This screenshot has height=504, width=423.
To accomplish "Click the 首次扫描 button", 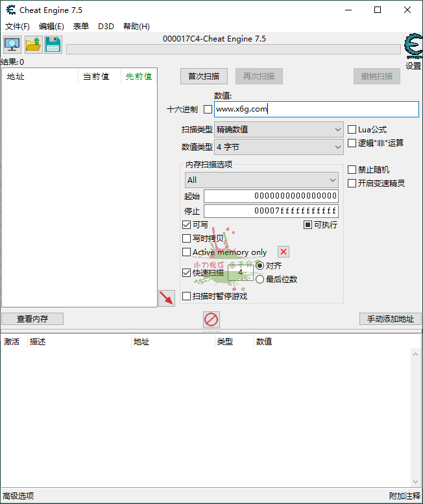I will (204, 77).
